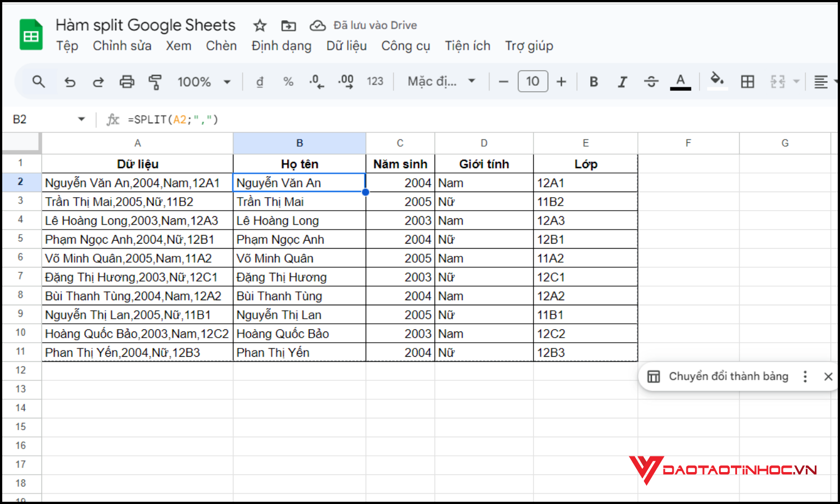Open the Định dạng menu
840x504 pixels.
pos(281,46)
